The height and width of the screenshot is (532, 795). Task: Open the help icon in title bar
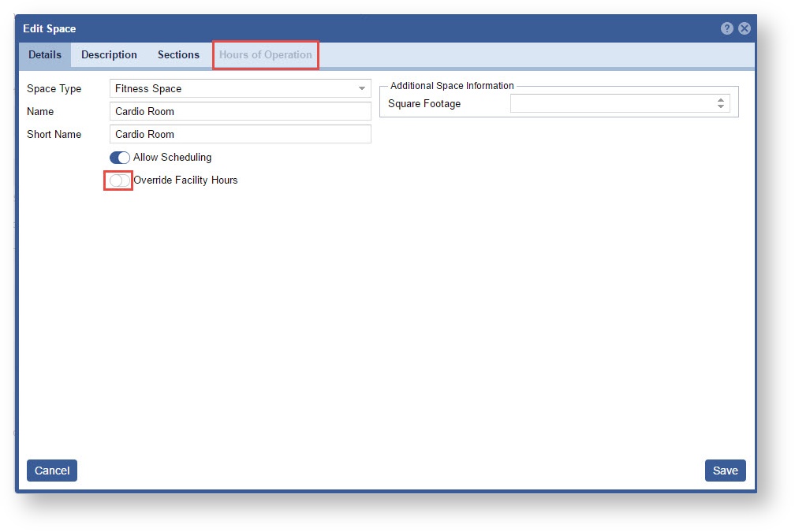(x=726, y=28)
